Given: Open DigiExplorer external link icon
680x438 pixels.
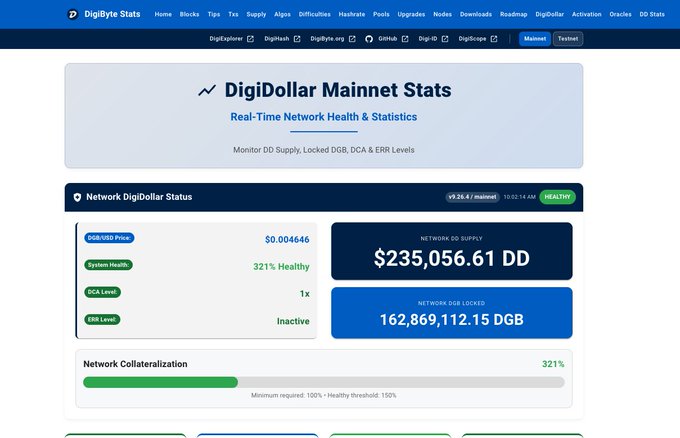Looking at the screenshot, I should [x=250, y=39].
